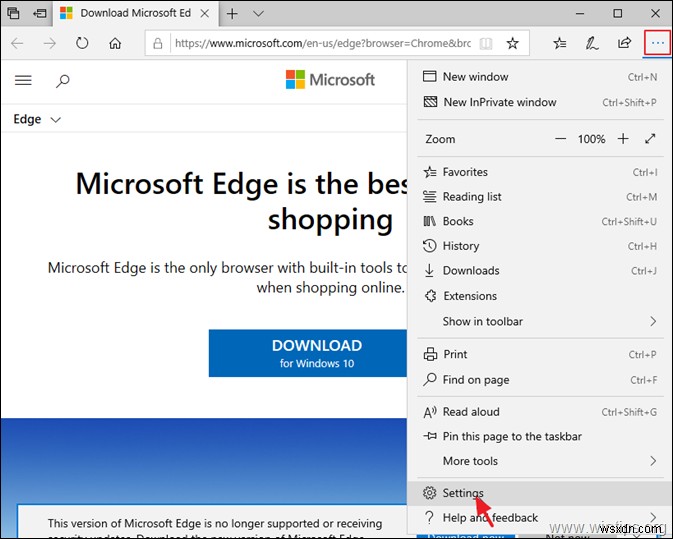Expand More tools submenu

[540, 461]
